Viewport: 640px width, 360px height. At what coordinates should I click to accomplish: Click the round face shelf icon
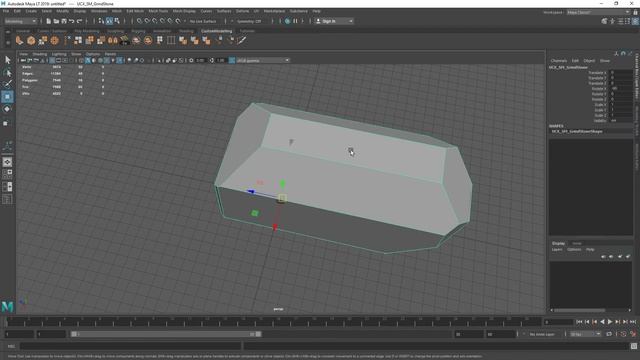click(x=148, y=40)
